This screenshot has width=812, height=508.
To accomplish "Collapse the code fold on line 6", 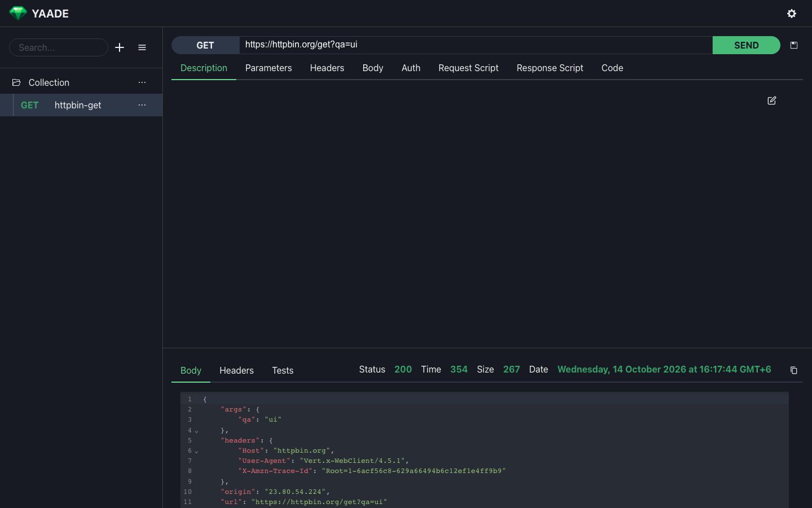I will click(x=197, y=452).
